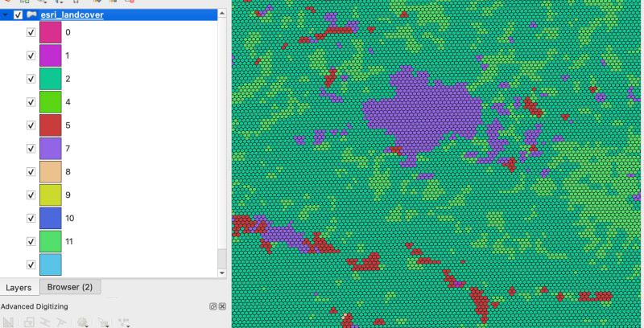The width and height of the screenshot is (644, 328).
Task: Disable class 5 red category checkbox
Action: tap(31, 125)
